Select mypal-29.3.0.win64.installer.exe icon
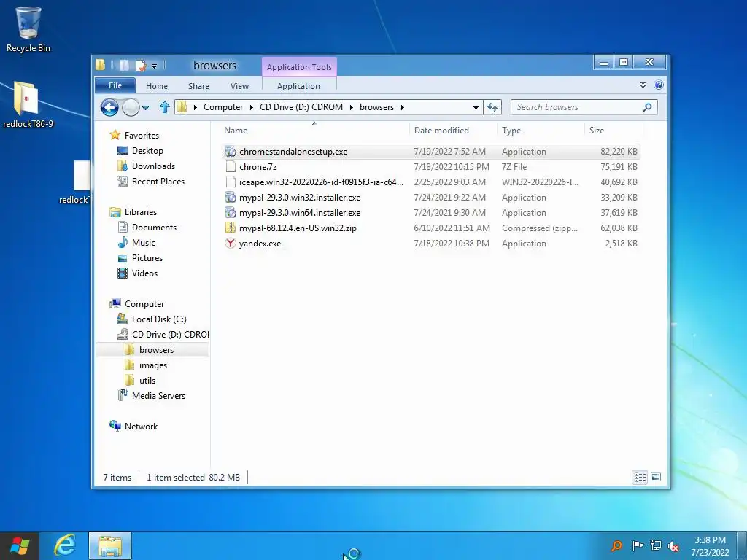747x560 pixels. tap(231, 212)
